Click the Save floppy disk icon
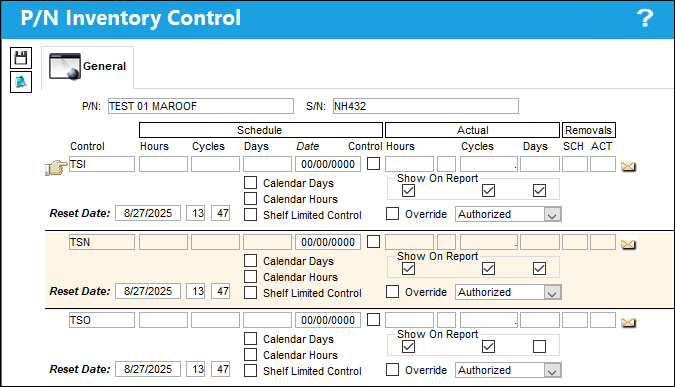 (x=21, y=58)
